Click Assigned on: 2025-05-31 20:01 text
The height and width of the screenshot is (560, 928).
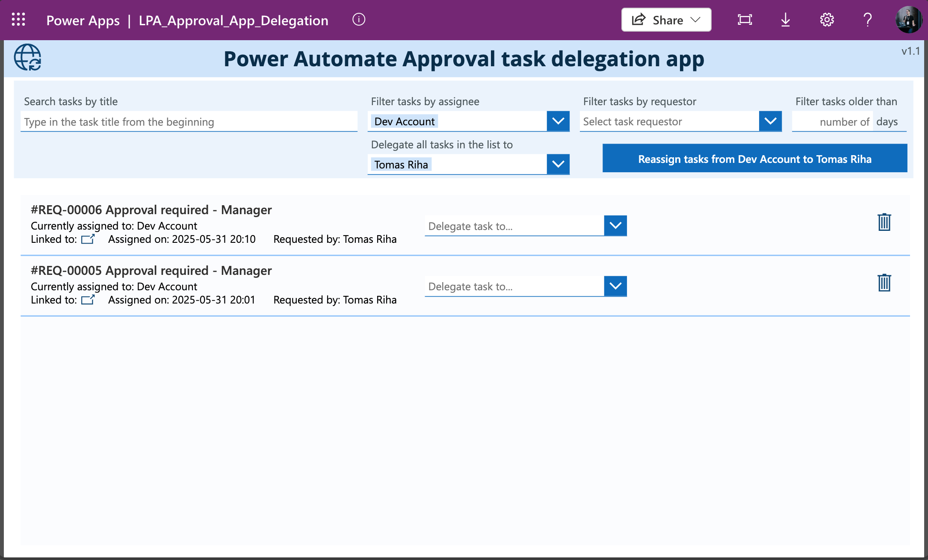tap(182, 300)
